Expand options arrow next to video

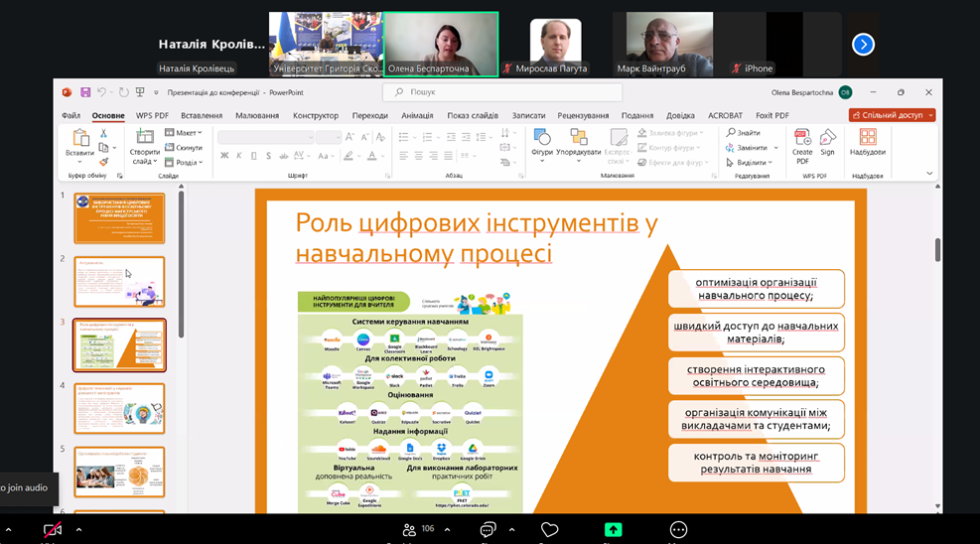click(x=78, y=529)
